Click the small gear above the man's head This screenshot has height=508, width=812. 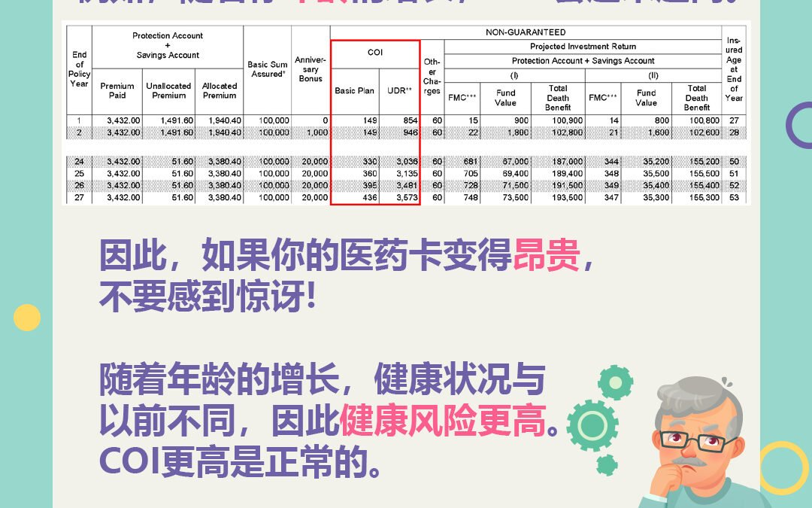point(616,384)
